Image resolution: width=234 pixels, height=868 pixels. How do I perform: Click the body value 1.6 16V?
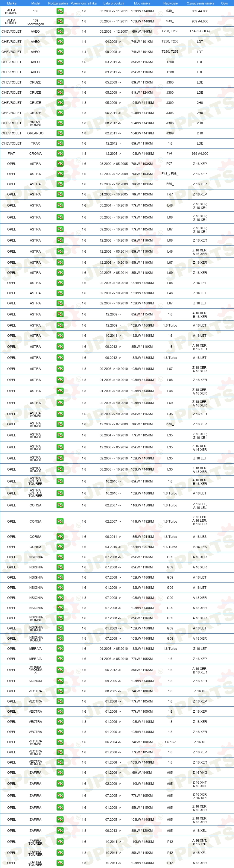(x=170, y=742)
